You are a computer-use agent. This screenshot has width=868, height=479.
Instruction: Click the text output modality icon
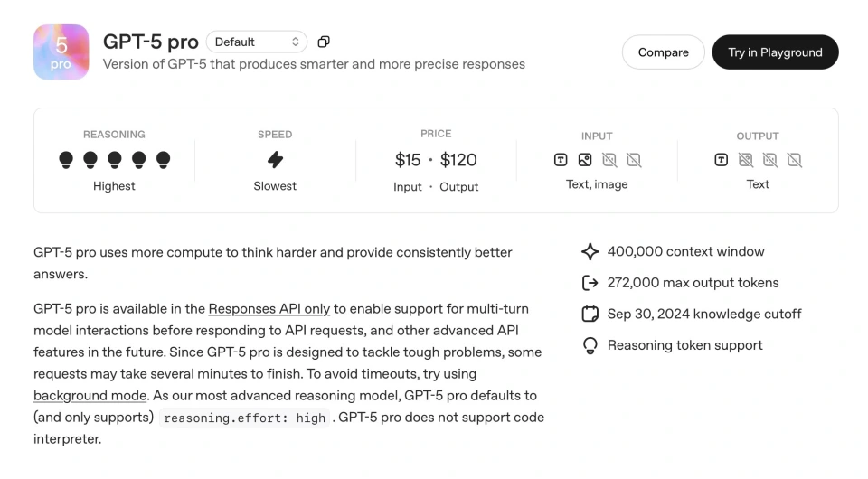[721, 160]
